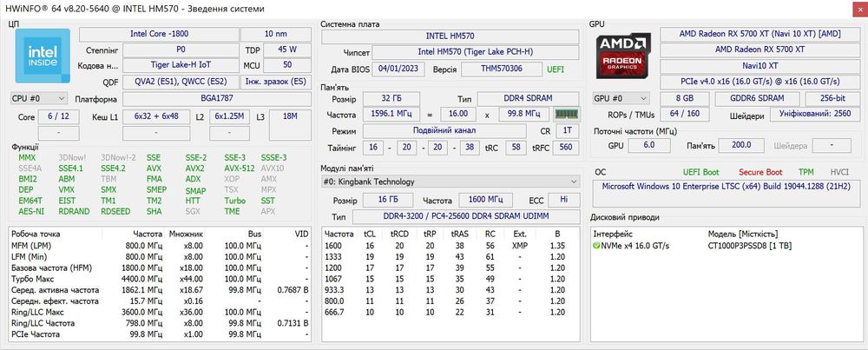Click the AMD Radeon RX 5700 XT (Navi 10 XT) [AMD] field
The height and width of the screenshot is (350, 868).
[760, 34]
